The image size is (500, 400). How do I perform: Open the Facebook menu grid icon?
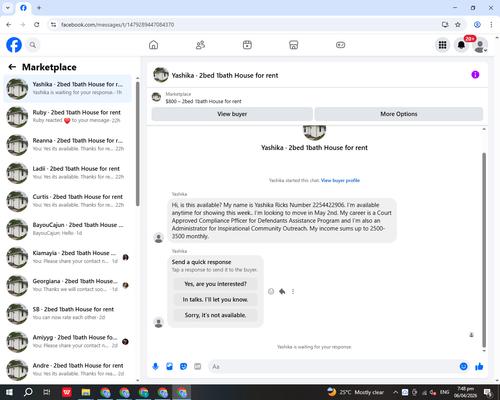[442, 45]
